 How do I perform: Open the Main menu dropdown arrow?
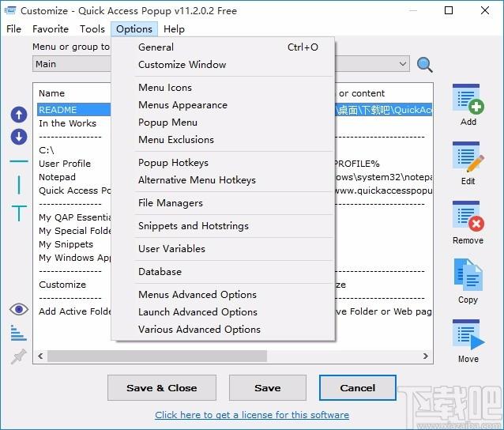(403, 64)
